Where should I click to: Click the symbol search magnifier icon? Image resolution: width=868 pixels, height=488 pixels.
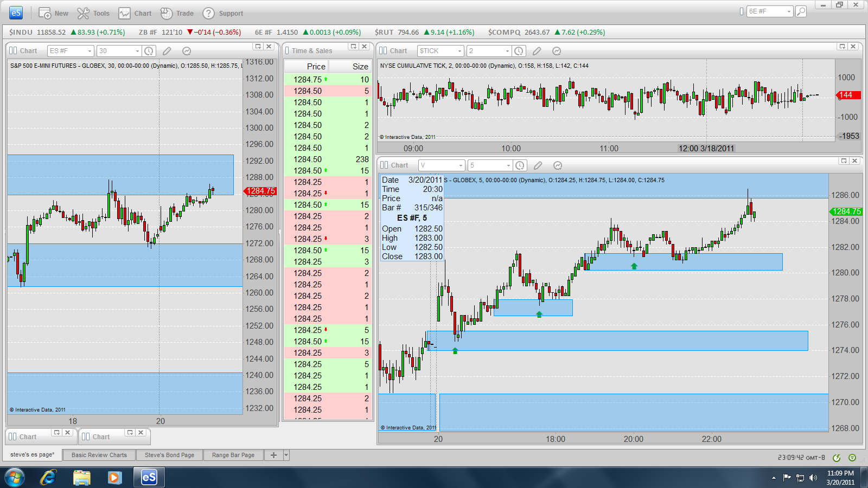click(x=801, y=11)
